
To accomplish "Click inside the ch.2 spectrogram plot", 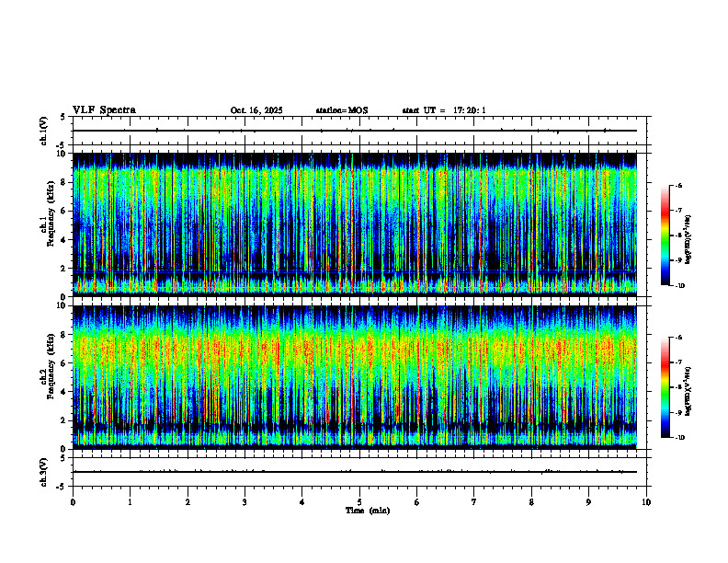I will (355, 377).
